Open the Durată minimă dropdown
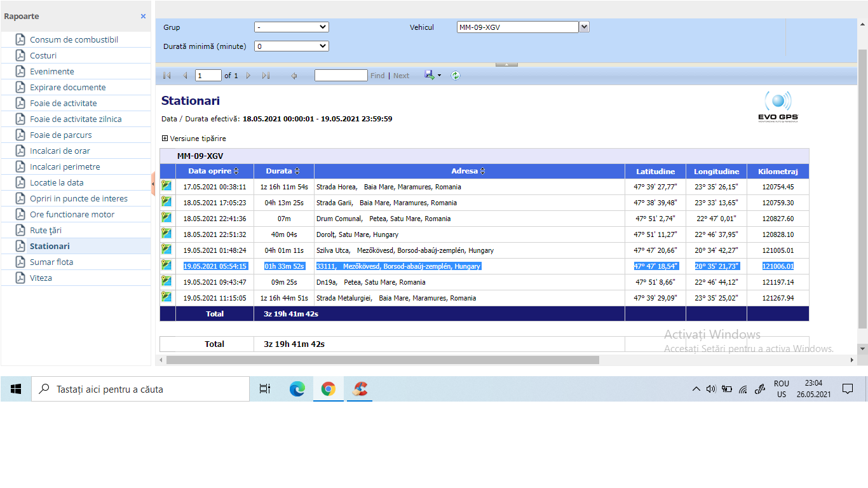The width and height of the screenshot is (868, 488). [291, 46]
